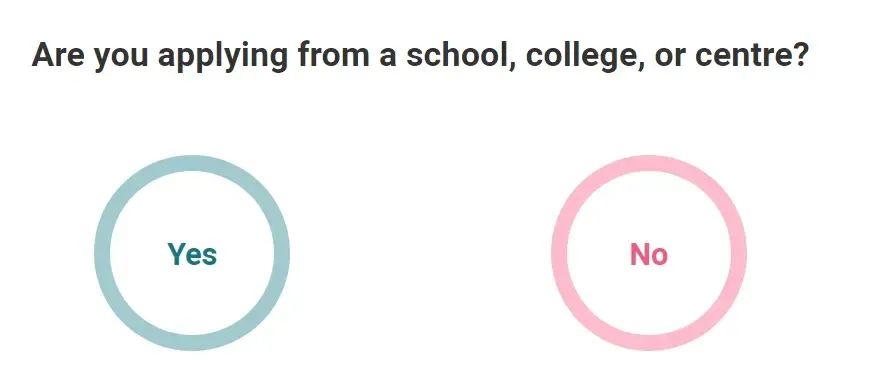893x387 pixels.
Task: Click the teal Yes label text
Action: click(x=192, y=254)
